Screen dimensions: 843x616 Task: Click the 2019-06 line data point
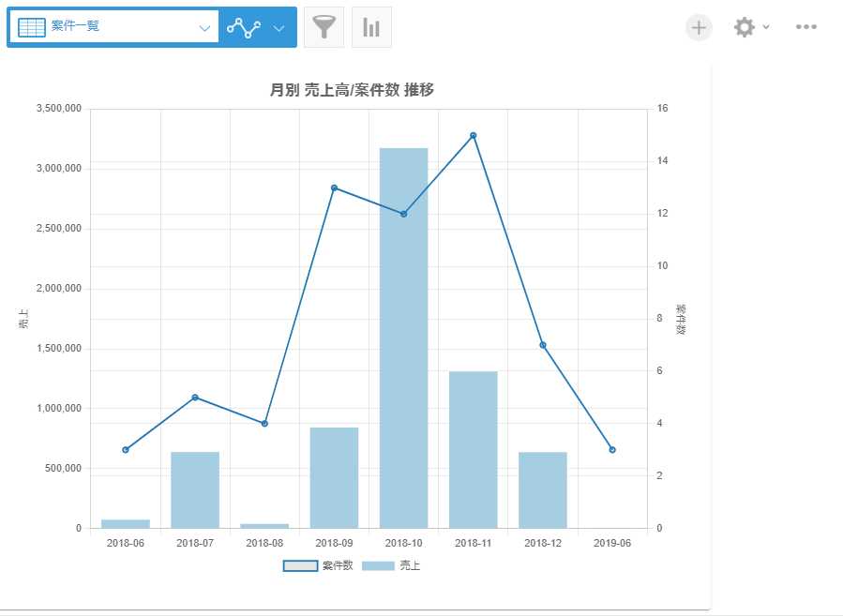pyautogui.click(x=612, y=450)
